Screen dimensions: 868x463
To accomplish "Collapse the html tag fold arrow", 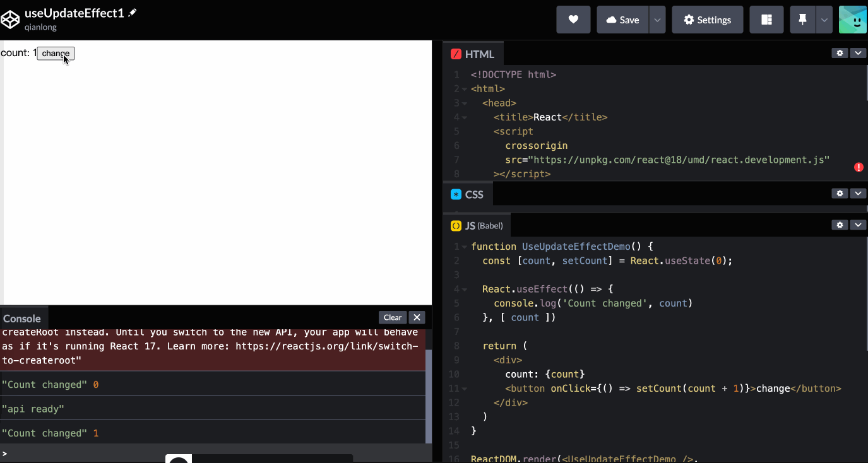I will pyautogui.click(x=465, y=89).
